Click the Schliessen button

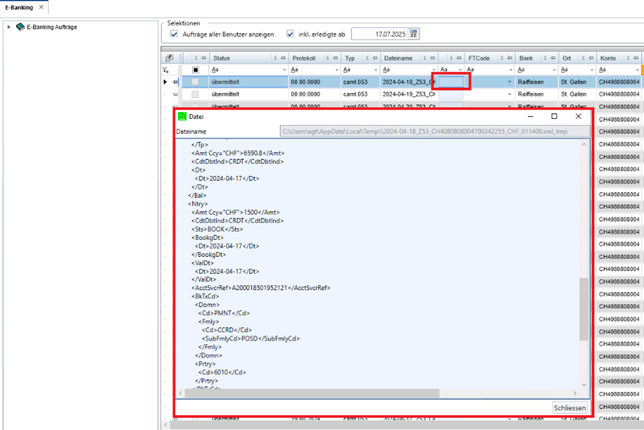coord(570,408)
